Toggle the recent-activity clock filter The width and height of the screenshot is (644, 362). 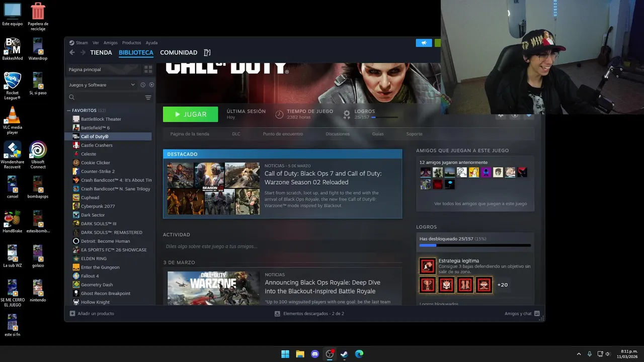[x=143, y=85]
